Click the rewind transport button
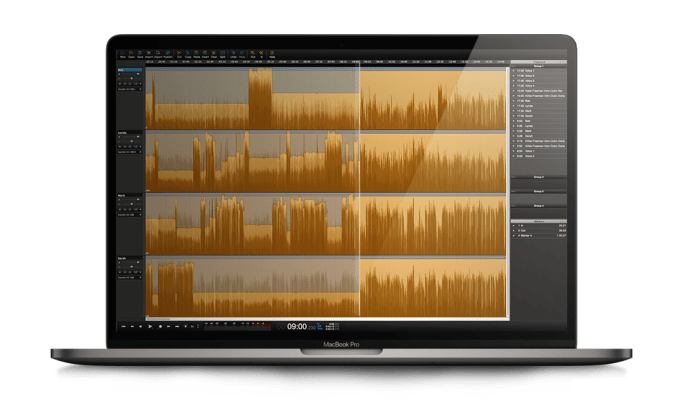The image size is (683, 400). coord(132,326)
